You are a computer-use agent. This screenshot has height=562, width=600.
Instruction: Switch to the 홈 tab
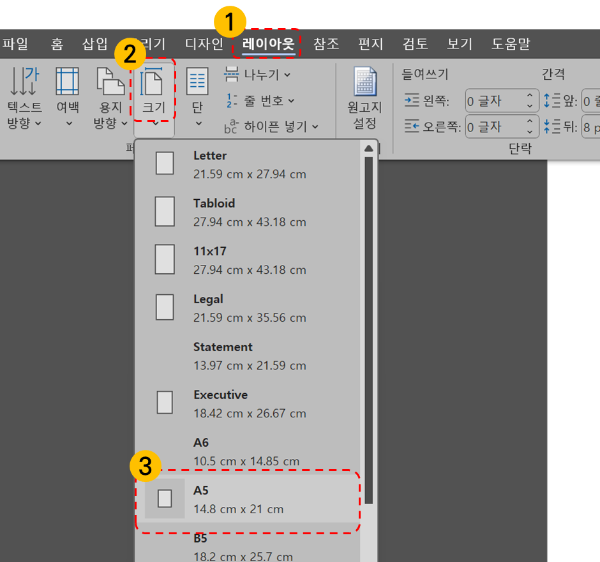tap(57, 44)
